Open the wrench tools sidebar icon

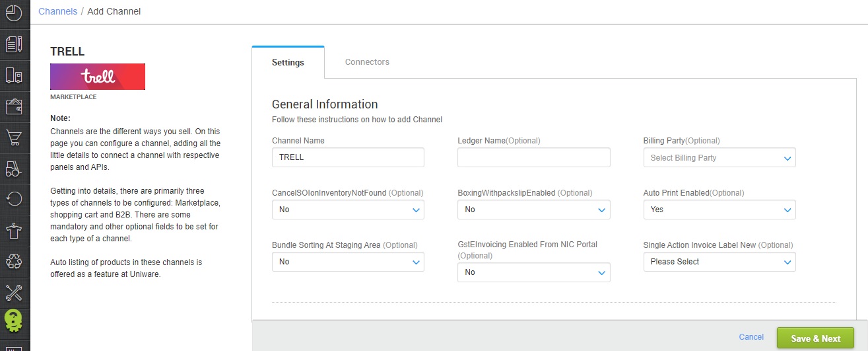14,292
